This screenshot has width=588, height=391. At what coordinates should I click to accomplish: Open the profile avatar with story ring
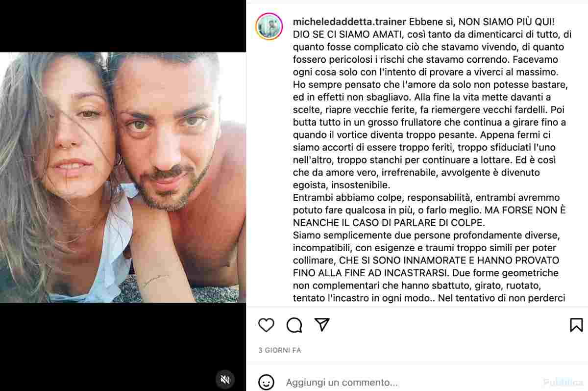pos(269,26)
